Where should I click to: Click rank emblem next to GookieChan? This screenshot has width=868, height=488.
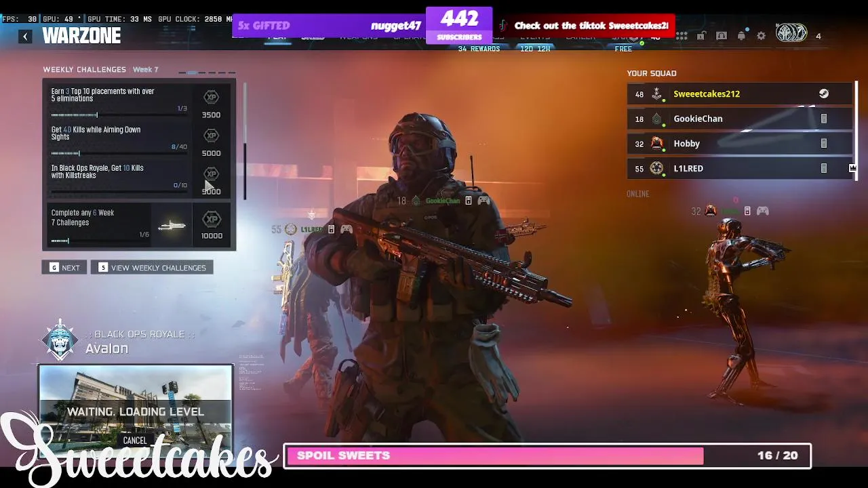pos(656,119)
